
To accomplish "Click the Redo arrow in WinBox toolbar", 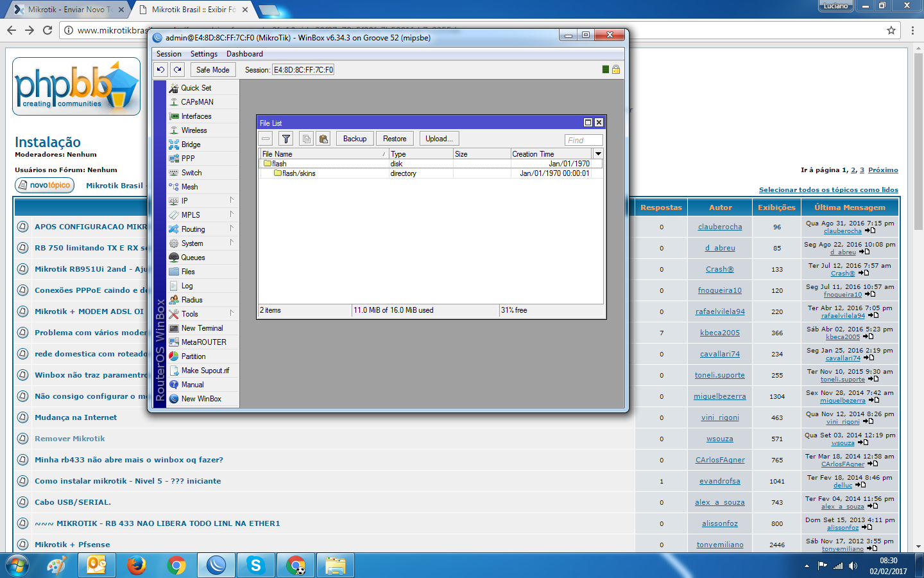I will [178, 70].
